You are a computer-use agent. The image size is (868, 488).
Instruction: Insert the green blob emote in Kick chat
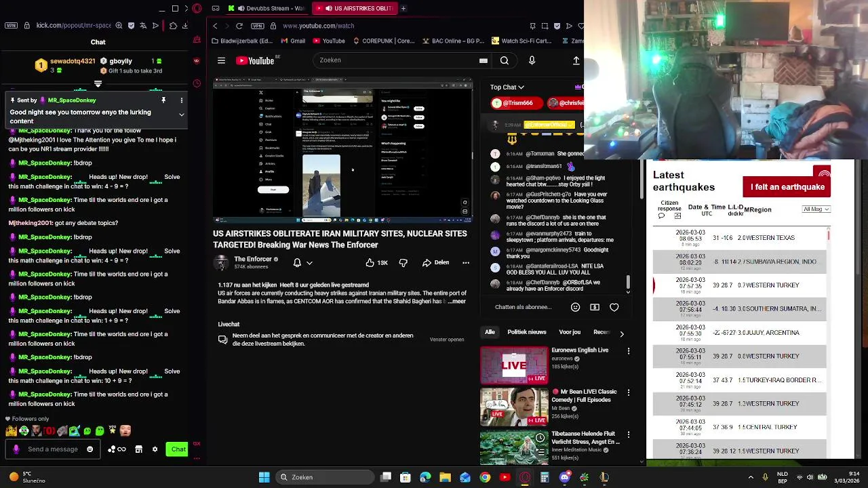pos(100,430)
